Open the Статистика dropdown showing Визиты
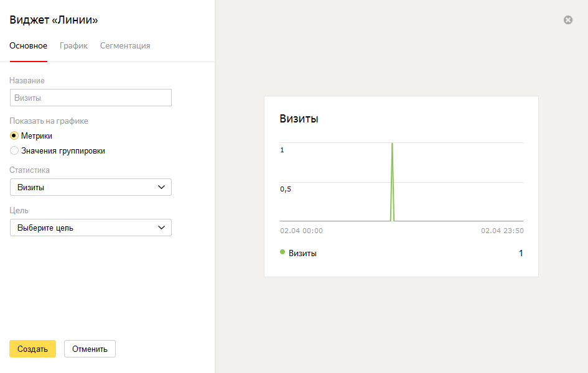This screenshot has height=373, width=588. coord(91,187)
